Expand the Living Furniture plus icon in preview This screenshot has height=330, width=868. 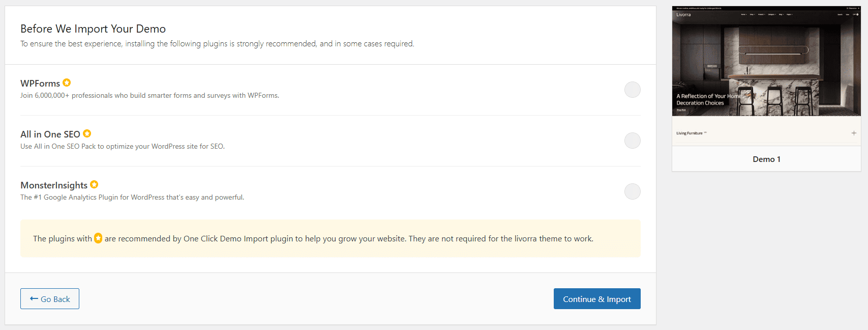tap(854, 133)
